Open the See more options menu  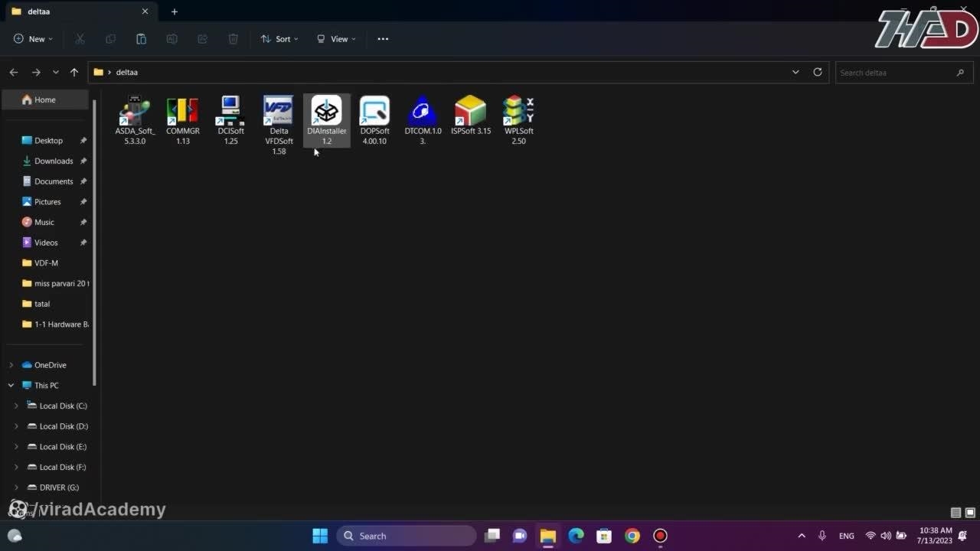coord(383,39)
